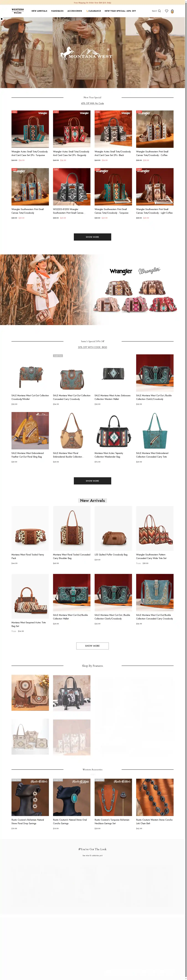Image resolution: width=187 pixels, height=980 pixels.
Task: Select the Aztec feature collection tile
Action: point(30,693)
